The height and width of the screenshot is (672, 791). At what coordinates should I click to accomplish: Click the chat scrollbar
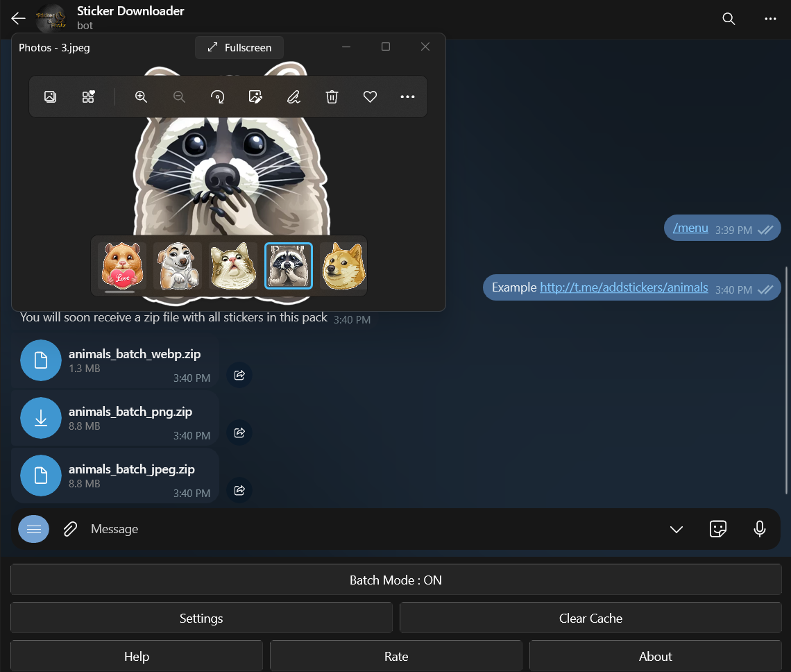786,380
